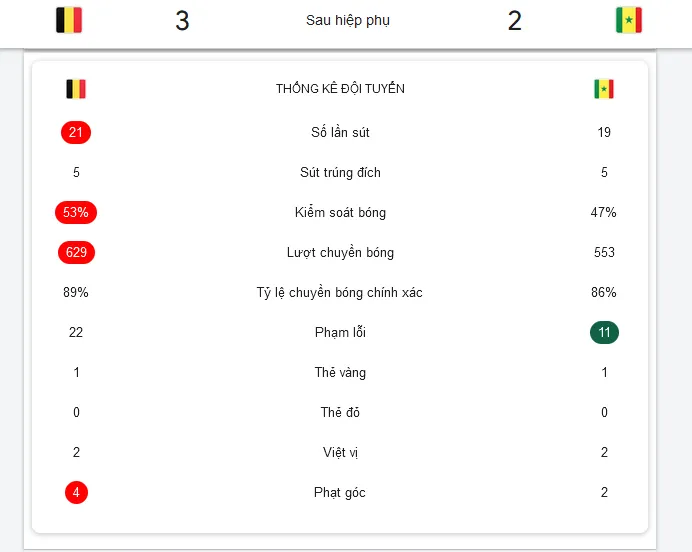Screen dimensions: 692x552
Task: Click the red 21 shots badge
Action: [76, 132]
